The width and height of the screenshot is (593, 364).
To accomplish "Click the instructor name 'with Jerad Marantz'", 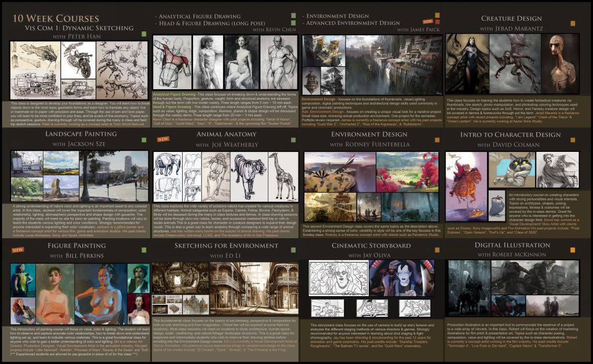I will (x=511, y=29).
